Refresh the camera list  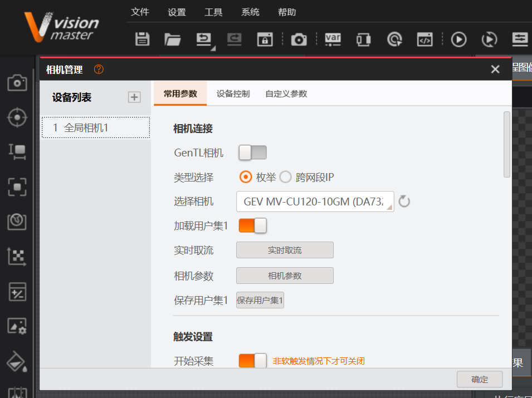pyautogui.click(x=404, y=202)
